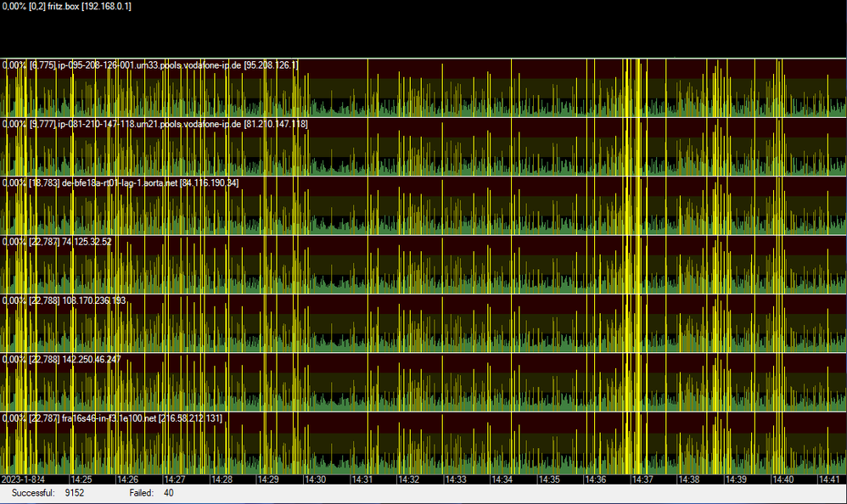Click the 14:31 time label
The image size is (847, 504).
362,479
